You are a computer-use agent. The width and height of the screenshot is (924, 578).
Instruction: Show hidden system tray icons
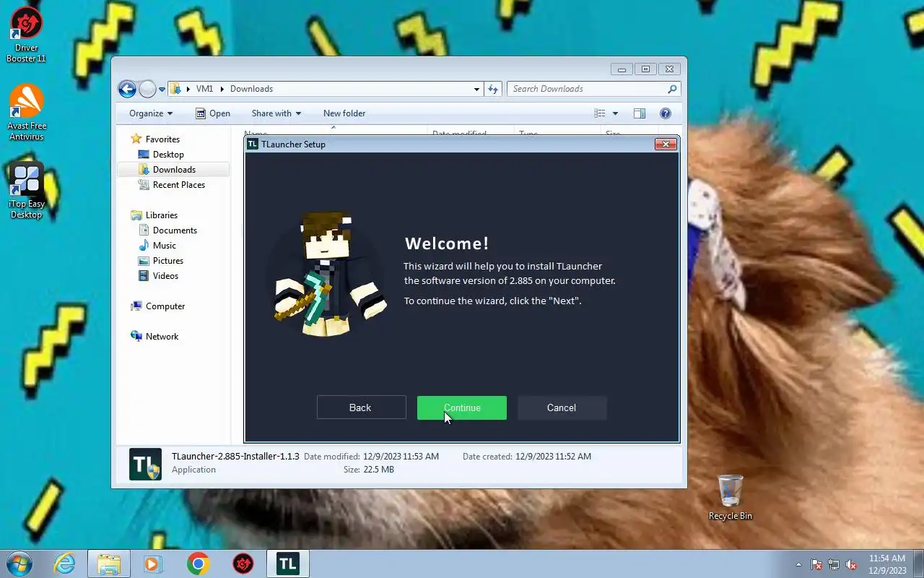tap(798, 564)
